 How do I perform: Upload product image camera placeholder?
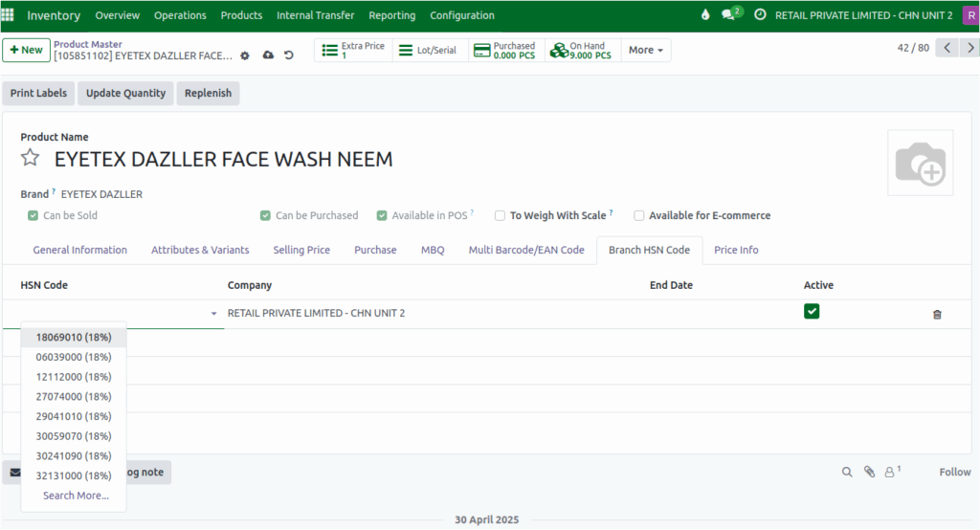[x=920, y=163]
